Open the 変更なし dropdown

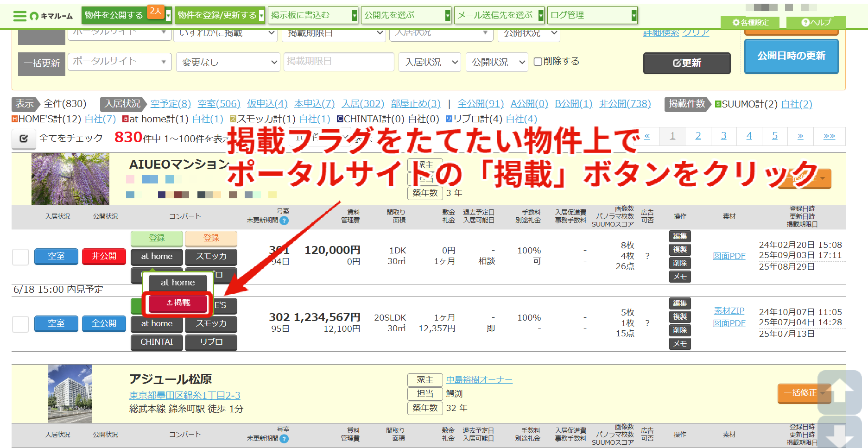[228, 62]
